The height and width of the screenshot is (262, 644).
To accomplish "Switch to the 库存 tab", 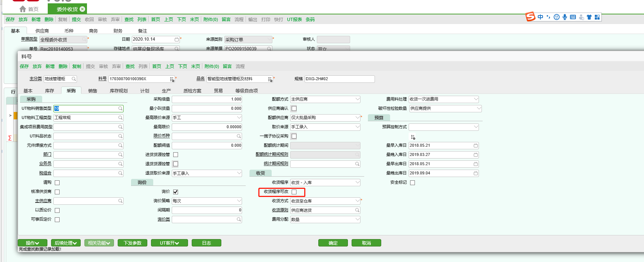I will [x=50, y=91].
